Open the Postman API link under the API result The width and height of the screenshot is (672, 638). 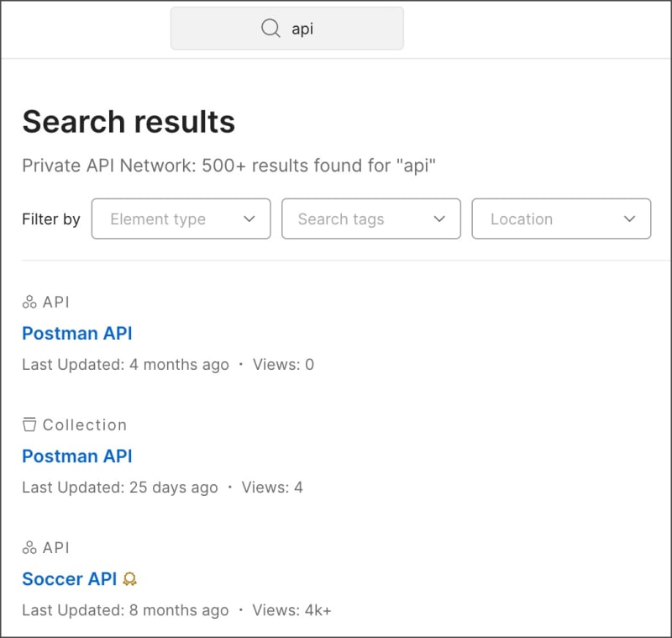[76, 333]
